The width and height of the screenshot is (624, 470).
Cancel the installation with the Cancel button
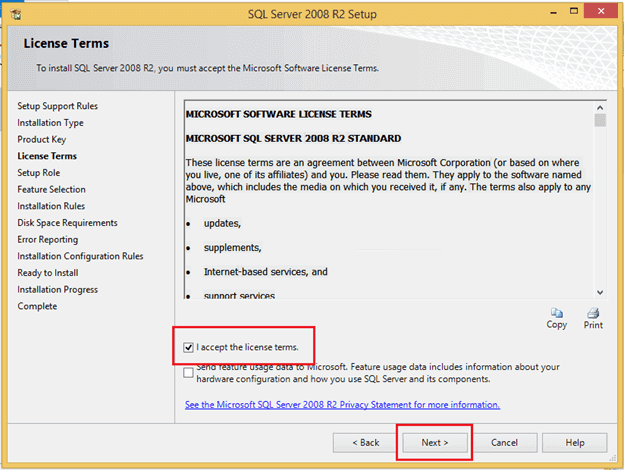click(x=504, y=442)
